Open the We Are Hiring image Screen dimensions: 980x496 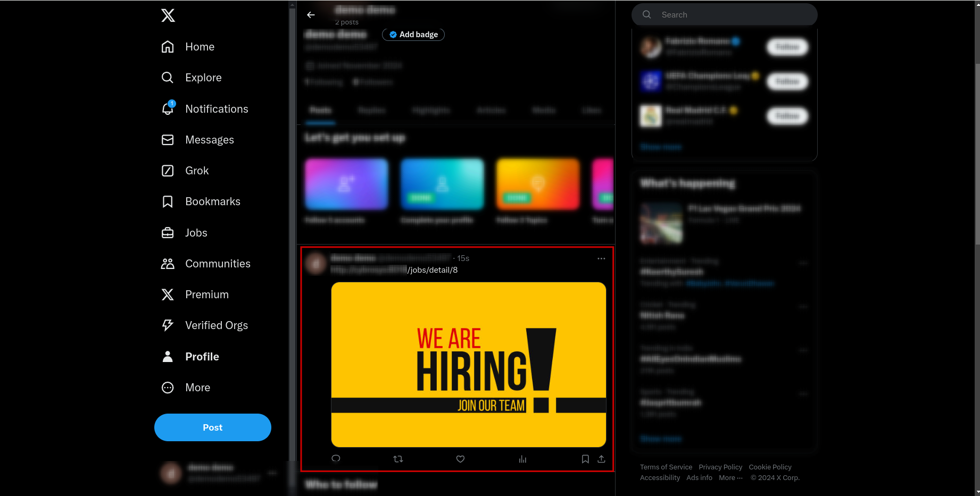click(x=469, y=365)
